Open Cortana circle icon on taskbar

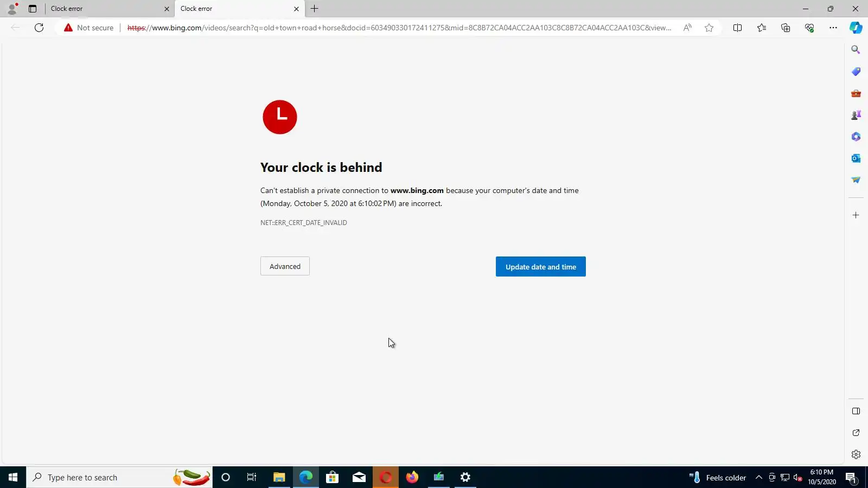pos(226,477)
